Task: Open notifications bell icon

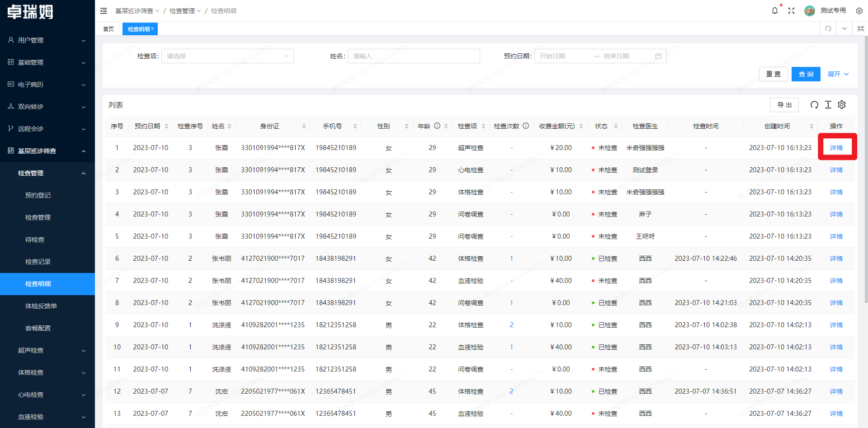Action: click(775, 10)
